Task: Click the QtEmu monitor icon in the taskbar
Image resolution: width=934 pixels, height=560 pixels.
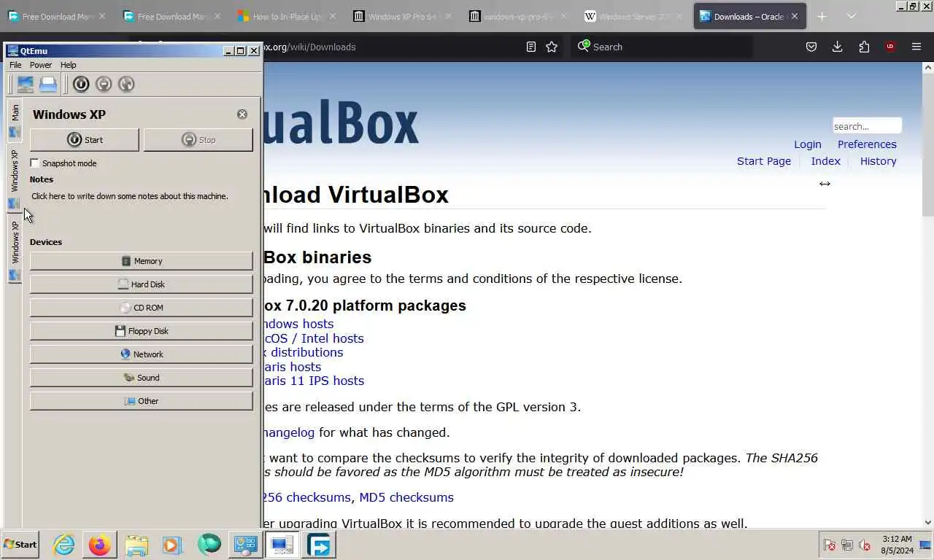Action: tap(282, 545)
